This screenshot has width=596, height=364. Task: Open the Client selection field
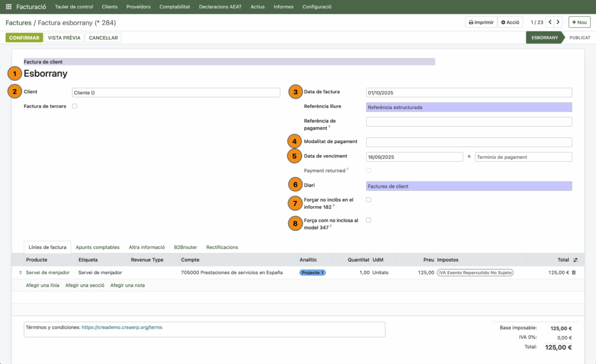click(176, 92)
